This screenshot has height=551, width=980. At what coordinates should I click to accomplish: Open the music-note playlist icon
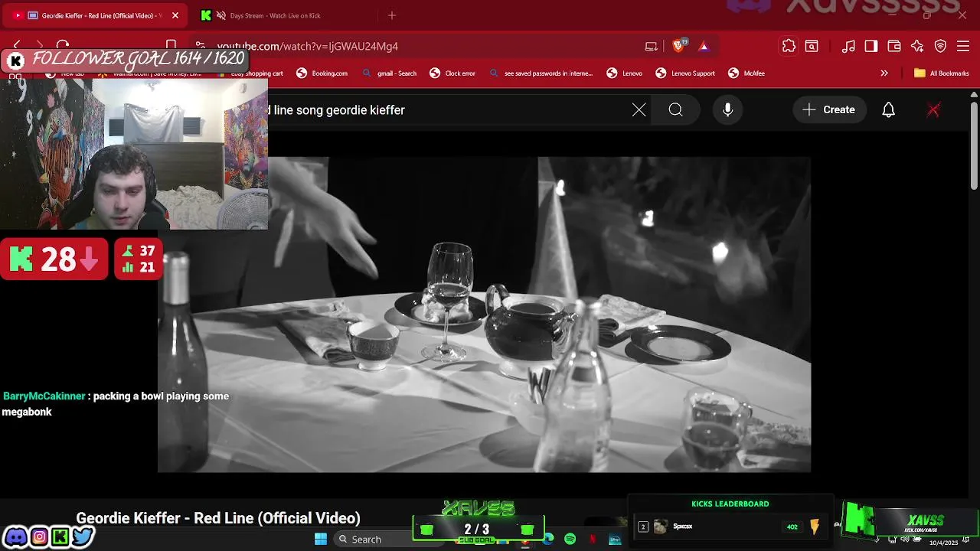click(x=848, y=46)
